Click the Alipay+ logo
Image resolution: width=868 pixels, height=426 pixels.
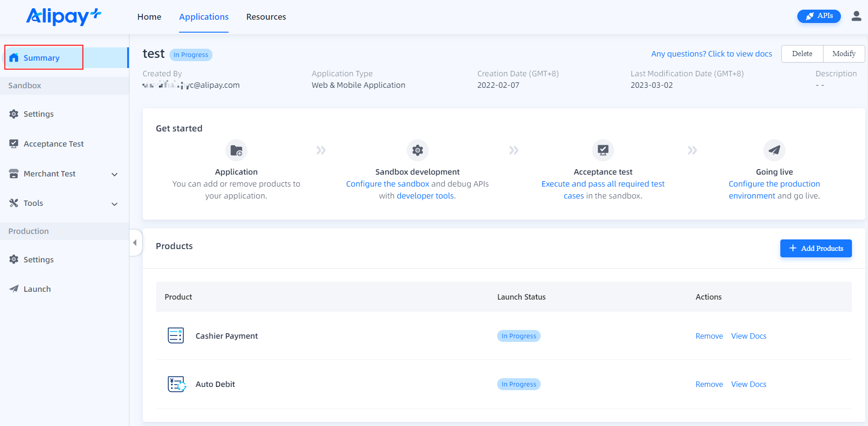pyautogui.click(x=63, y=17)
